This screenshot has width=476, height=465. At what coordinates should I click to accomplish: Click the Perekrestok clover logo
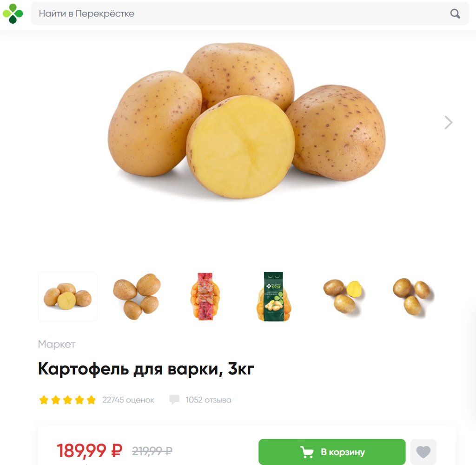pos(13,13)
